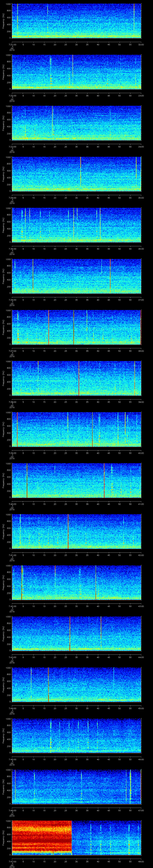The height and width of the screenshot is (868, 153).
Task: Click the 42:00 end time label
Action: click(141, 555)
